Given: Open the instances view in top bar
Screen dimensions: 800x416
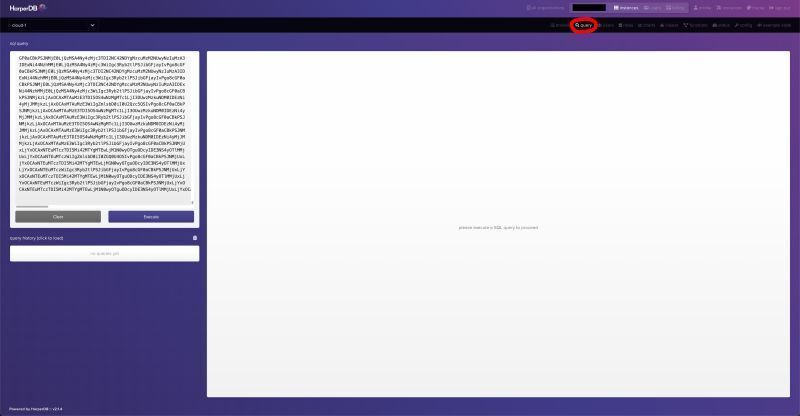Looking at the screenshot, I should (x=626, y=8).
